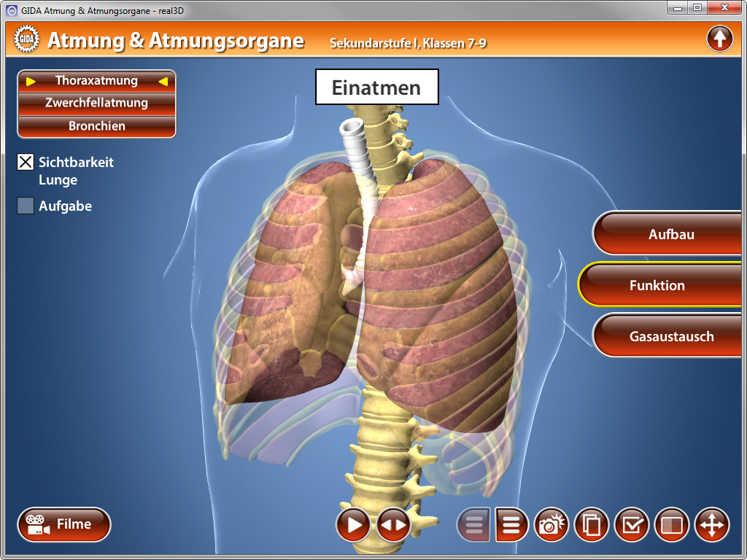Image resolution: width=747 pixels, height=560 pixels.
Task: Open the checkmark task icon
Action: coord(632,525)
